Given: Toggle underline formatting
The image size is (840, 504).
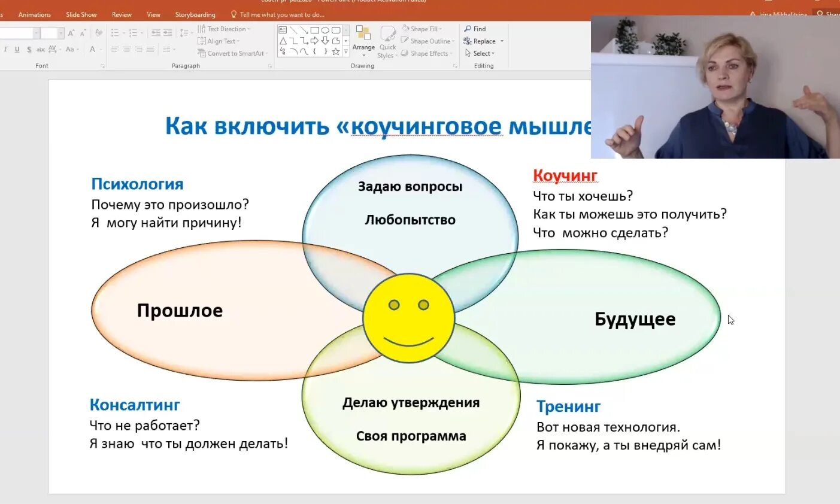Looking at the screenshot, I should 17,49.
